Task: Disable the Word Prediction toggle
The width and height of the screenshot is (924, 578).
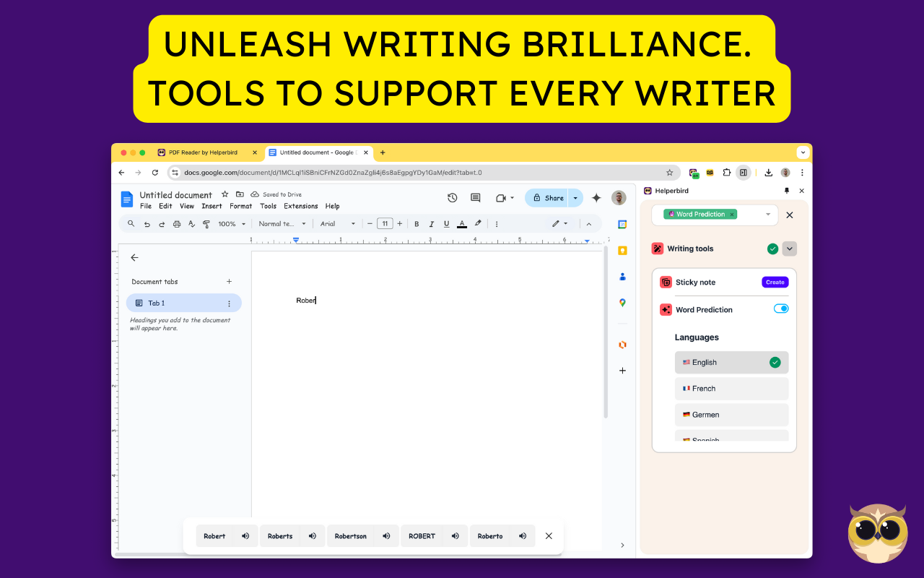Action: [x=780, y=309]
